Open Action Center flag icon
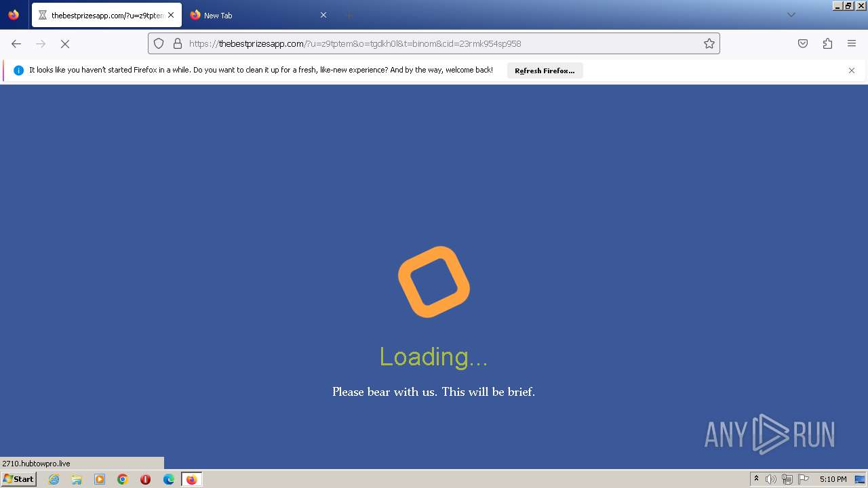This screenshot has width=868, height=488. (804, 479)
